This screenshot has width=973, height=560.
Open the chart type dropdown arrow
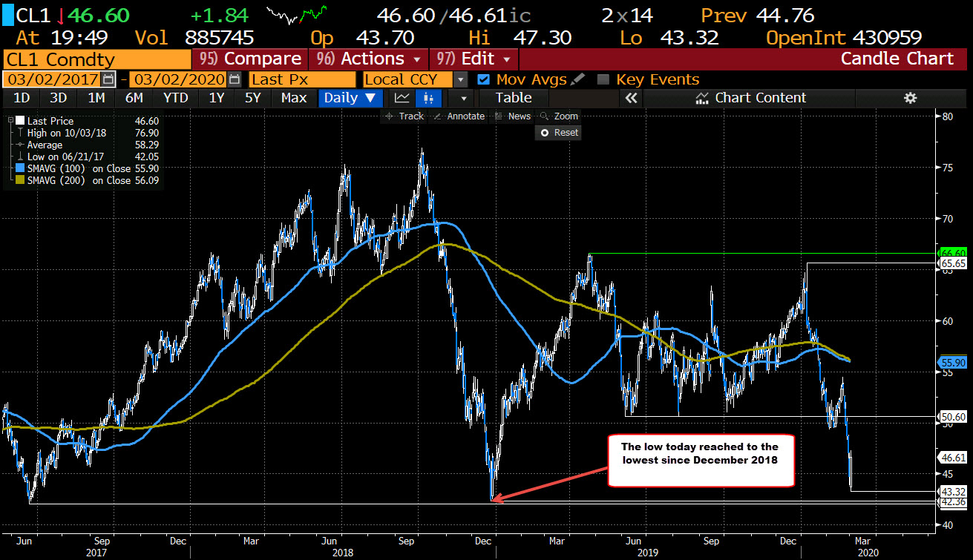tap(463, 98)
